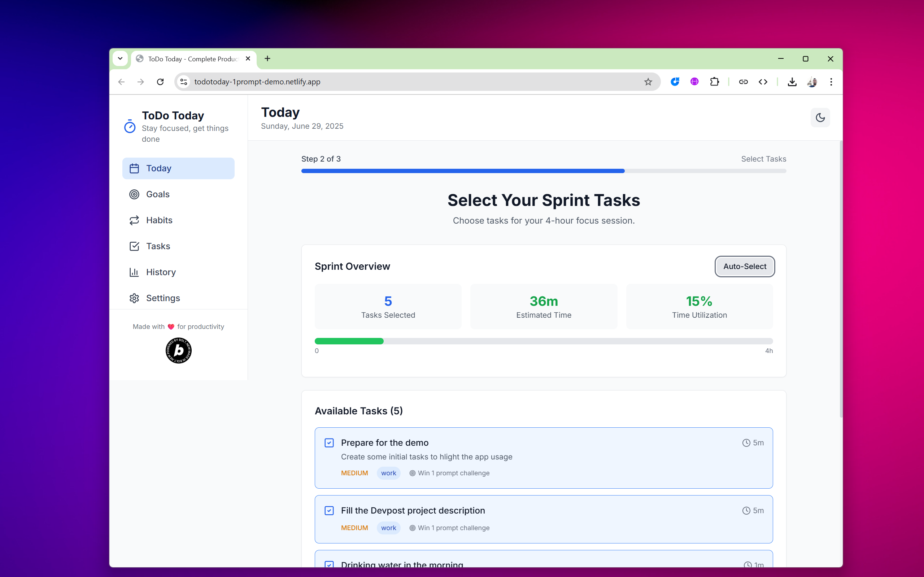Click the link chain extension icon
This screenshot has width=924, height=577.
click(743, 82)
